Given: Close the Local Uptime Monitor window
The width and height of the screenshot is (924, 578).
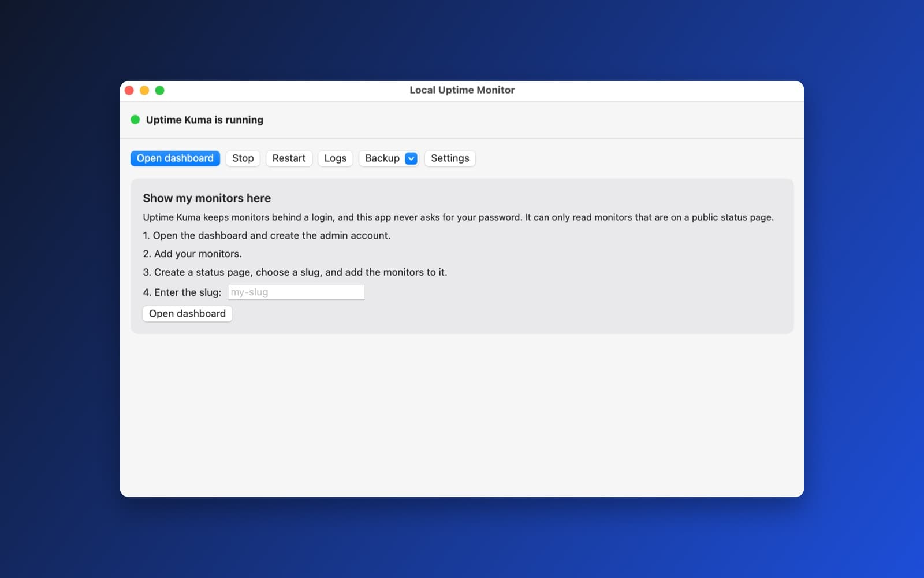Looking at the screenshot, I should coord(129,90).
